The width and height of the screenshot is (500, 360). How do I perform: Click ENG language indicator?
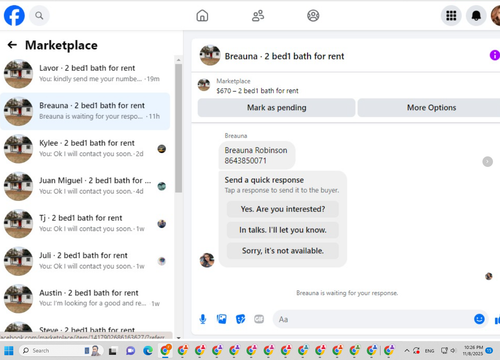pos(429,351)
